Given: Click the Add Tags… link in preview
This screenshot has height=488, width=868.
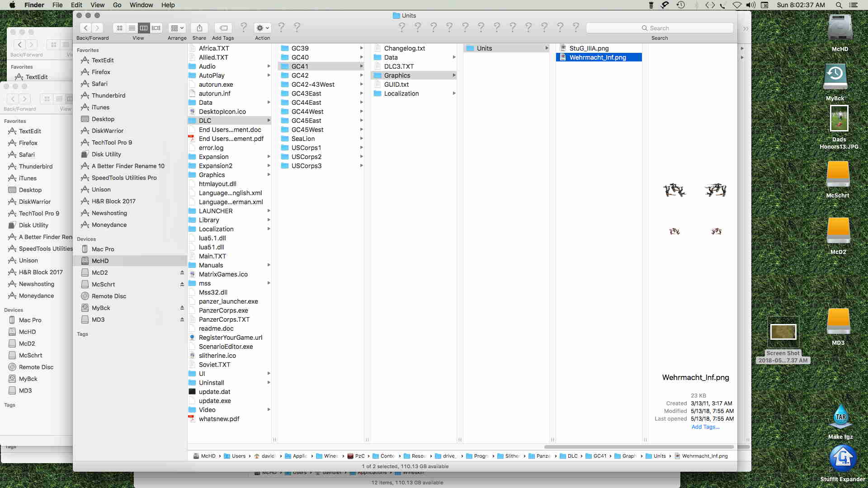Looking at the screenshot, I should (x=705, y=427).
